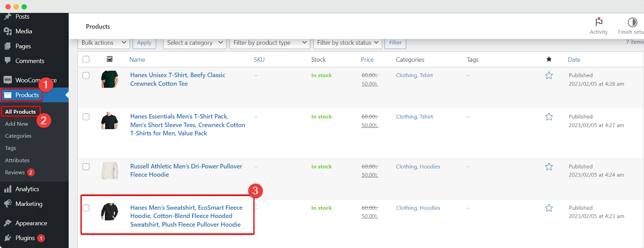Open All Products submenu item
Viewport: 644px width, 248px height.
[21, 112]
